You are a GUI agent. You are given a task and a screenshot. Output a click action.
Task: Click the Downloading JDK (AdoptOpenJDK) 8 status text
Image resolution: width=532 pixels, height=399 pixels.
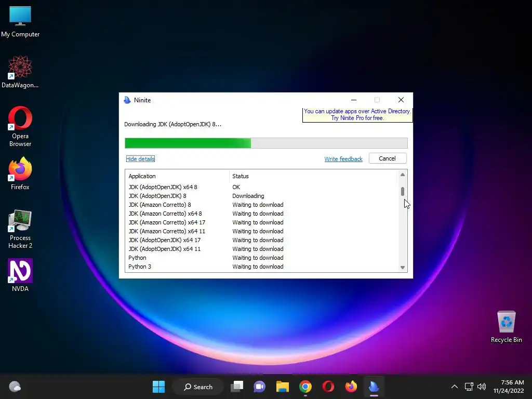172,124
